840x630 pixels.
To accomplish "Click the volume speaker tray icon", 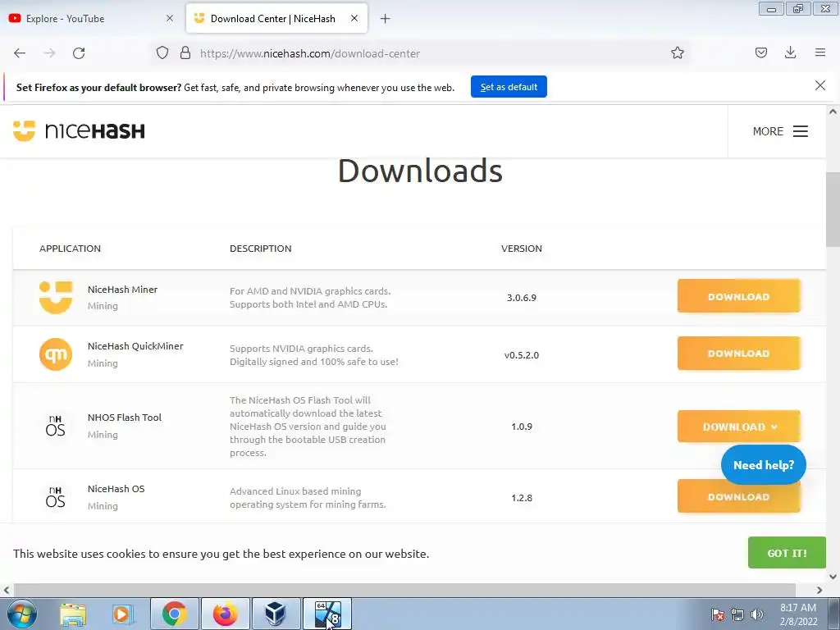I will [757, 614].
